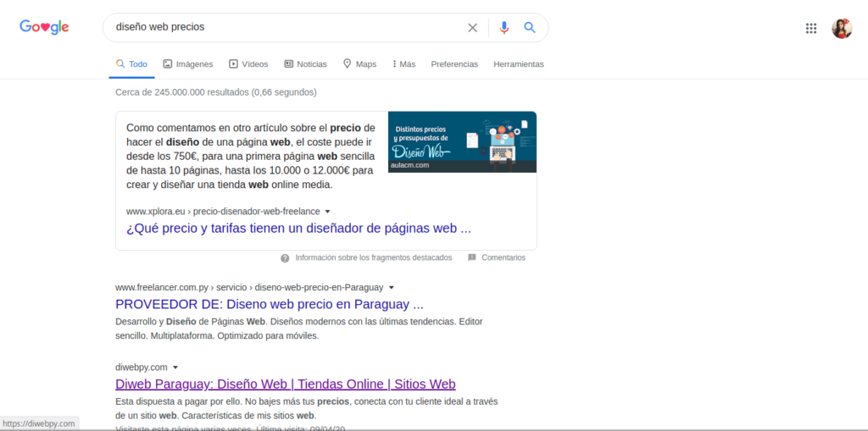This screenshot has height=431, width=868.
Task: Open Herramientas
Action: click(519, 64)
